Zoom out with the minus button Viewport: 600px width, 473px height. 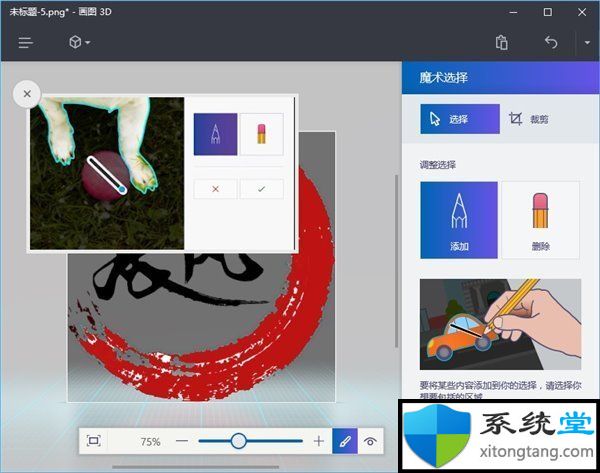[x=182, y=441]
